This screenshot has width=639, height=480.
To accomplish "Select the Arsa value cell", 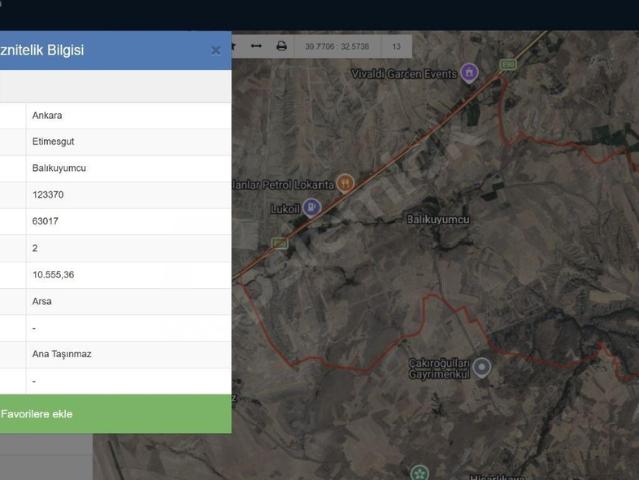I will pos(129,302).
